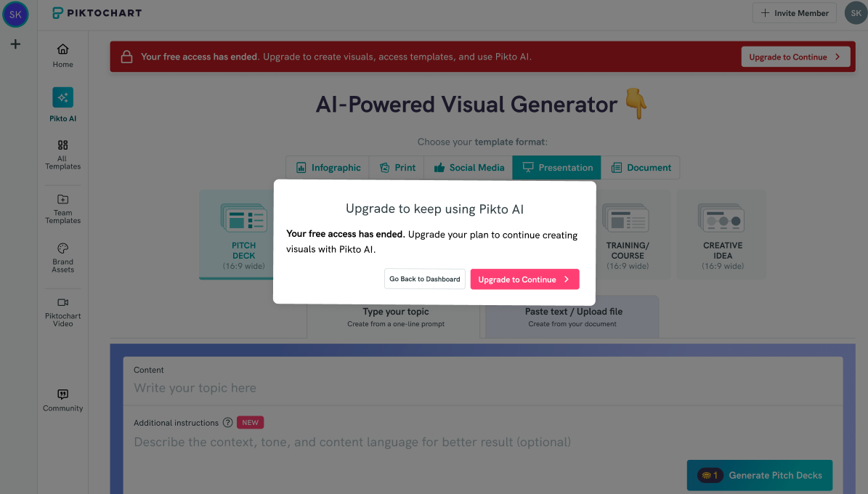Select the Presentation format tab
868x494 pixels.
click(x=557, y=168)
